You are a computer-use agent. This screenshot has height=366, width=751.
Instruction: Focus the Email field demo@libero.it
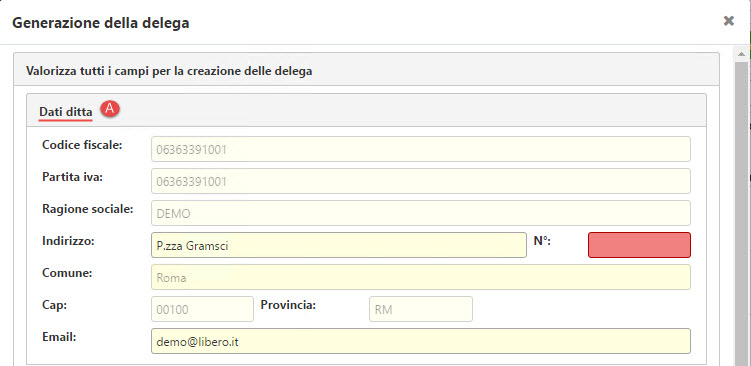point(421,341)
